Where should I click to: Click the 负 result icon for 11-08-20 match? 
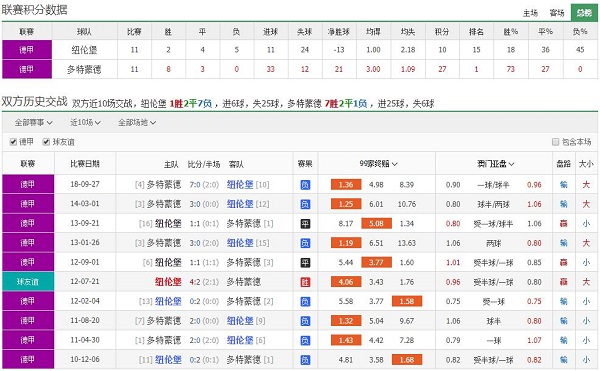305,321
